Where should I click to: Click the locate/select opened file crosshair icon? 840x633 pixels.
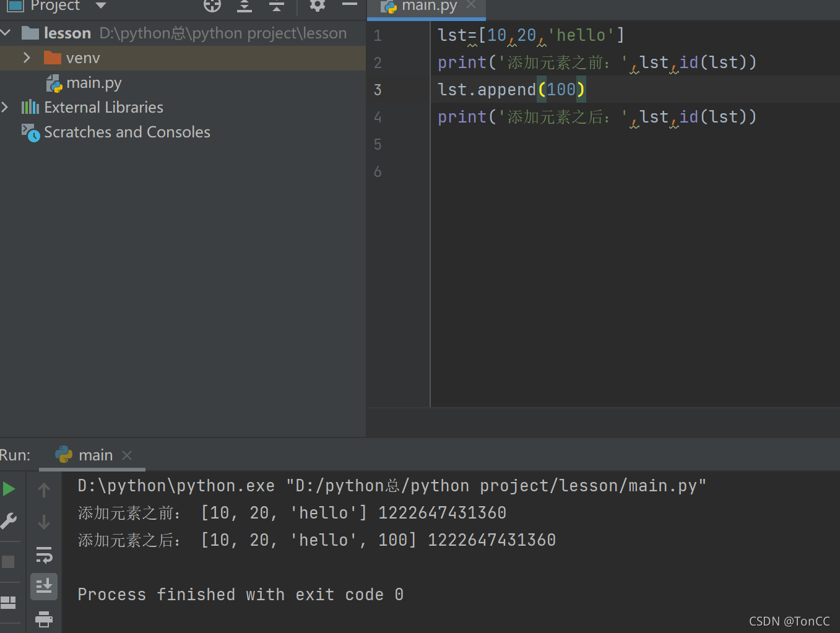(x=212, y=6)
